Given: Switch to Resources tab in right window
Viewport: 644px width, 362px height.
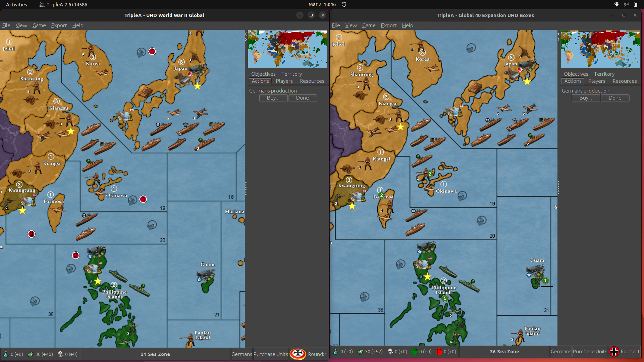Looking at the screenshot, I should [x=625, y=81].
